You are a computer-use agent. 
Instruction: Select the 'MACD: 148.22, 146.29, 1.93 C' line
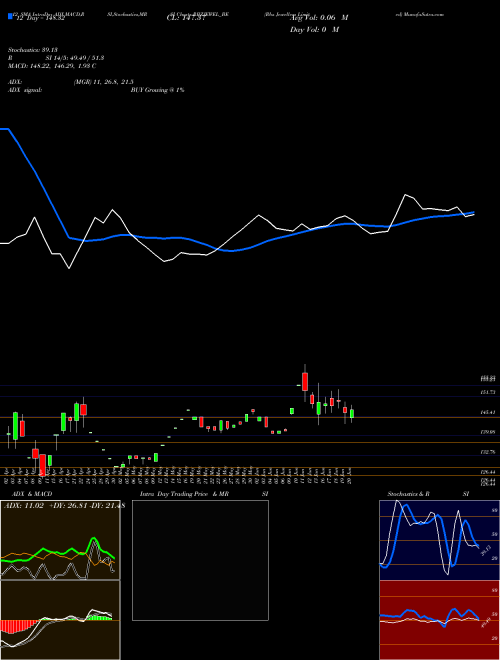(x=52, y=66)
